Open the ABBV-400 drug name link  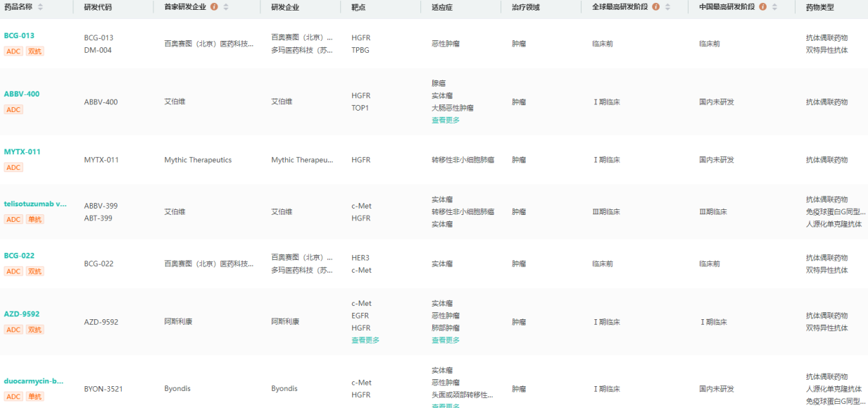[22, 94]
